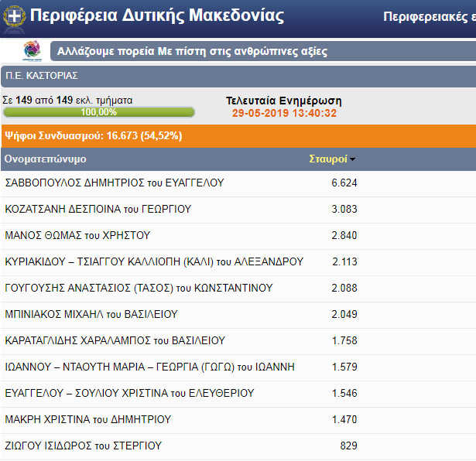
Task: Click the sort arrow beside Σταυροί
Action: tap(353, 159)
